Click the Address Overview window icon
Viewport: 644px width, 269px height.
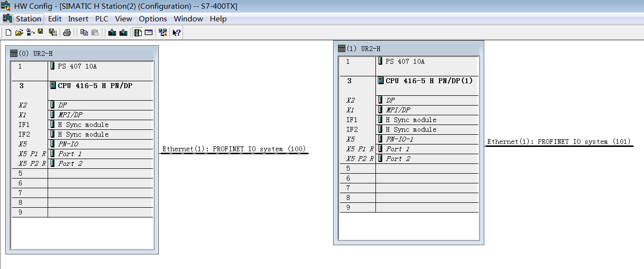tap(149, 33)
